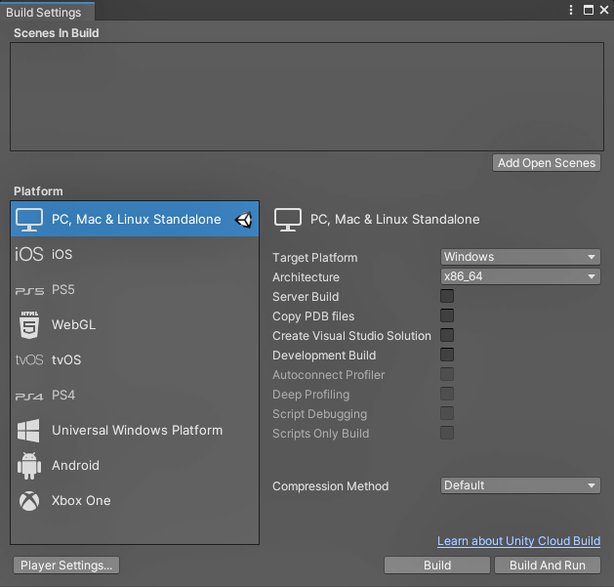Open the Compression Method dropdown

[520, 486]
